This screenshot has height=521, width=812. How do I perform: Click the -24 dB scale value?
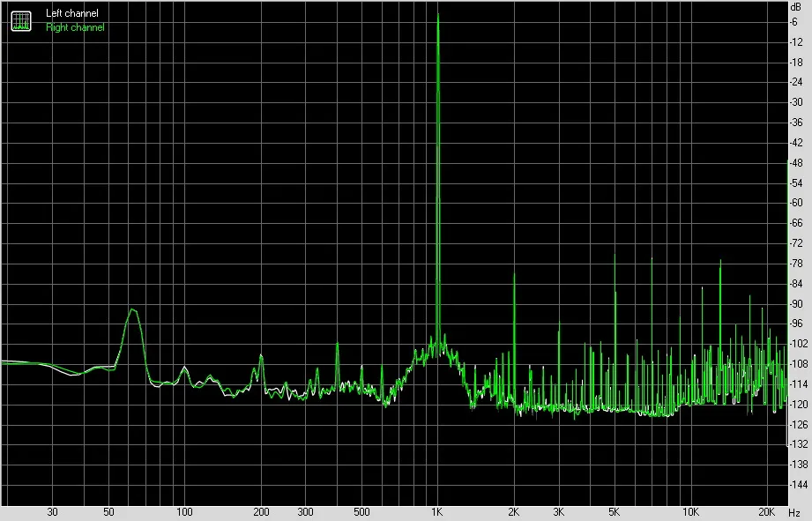tap(796, 82)
